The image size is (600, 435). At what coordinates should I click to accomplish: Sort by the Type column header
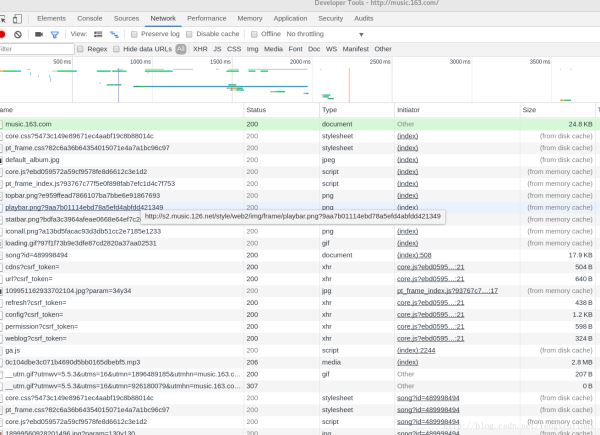[357, 110]
